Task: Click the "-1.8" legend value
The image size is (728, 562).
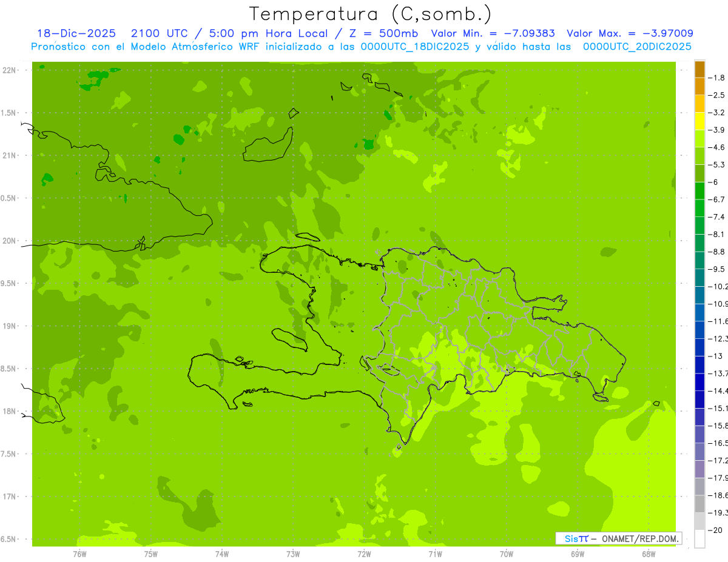Action: [x=716, y=78]
